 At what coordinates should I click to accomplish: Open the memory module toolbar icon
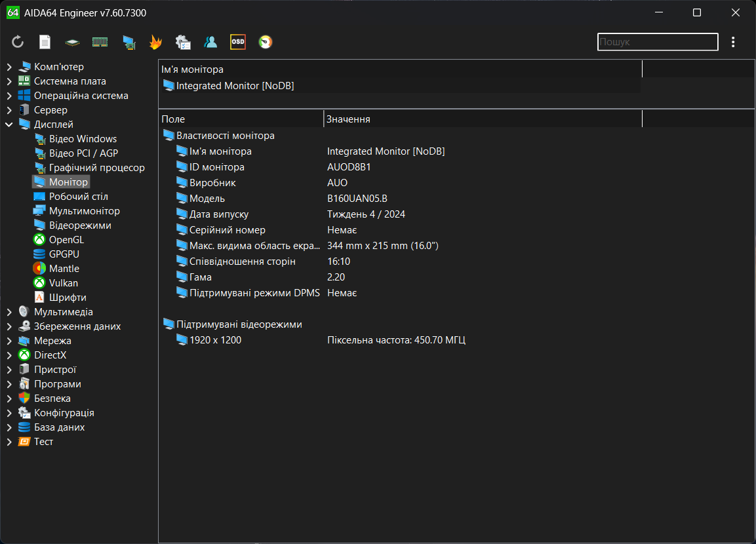click(x=100, y=42)
